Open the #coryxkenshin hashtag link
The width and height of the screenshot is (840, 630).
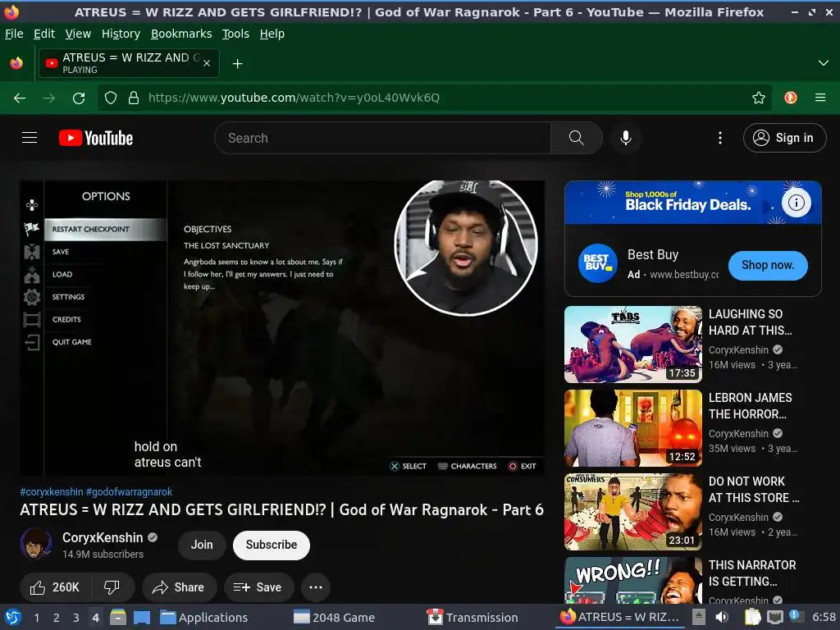pyautogui.click(x=52, y=492)
